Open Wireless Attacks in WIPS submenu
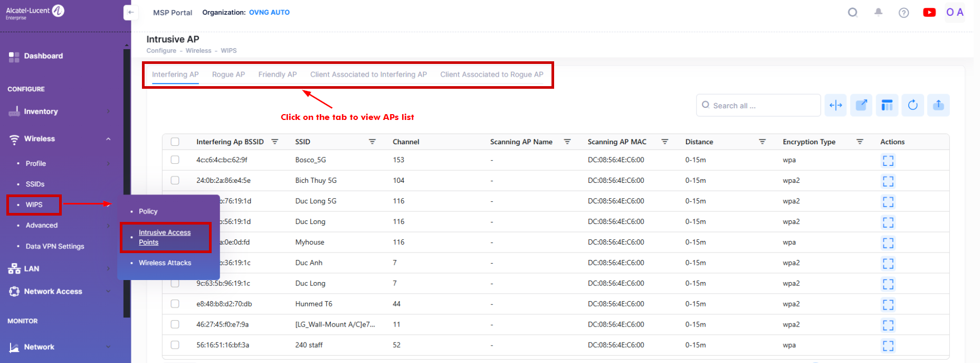Screen dimensions: 980x363 point(165,263)
